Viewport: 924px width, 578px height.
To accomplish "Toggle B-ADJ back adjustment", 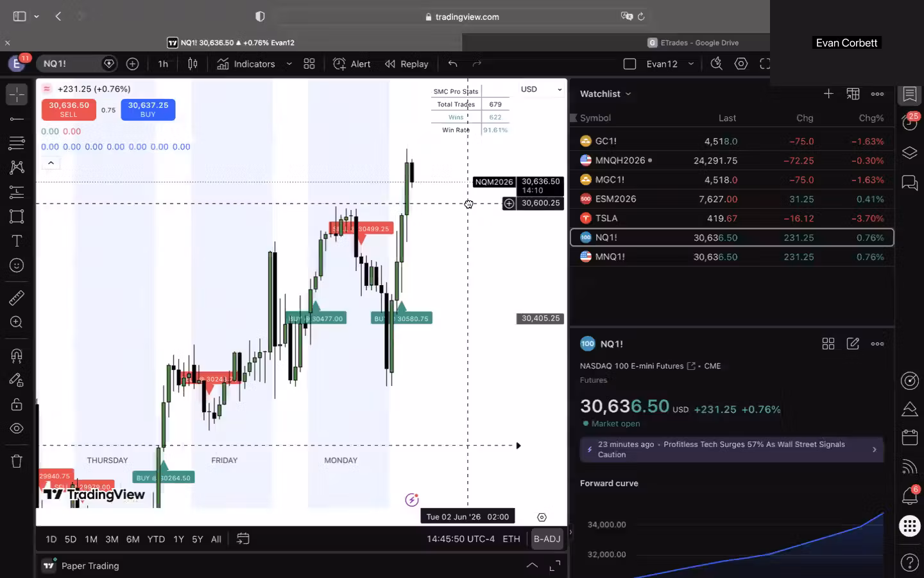I will pyautogui.click(x=547, y=539).
